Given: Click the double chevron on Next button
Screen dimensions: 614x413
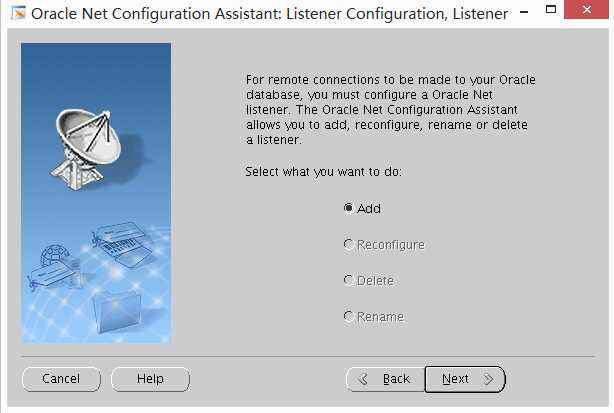Looking at the screenshot, I should click(x=488, y=379).
